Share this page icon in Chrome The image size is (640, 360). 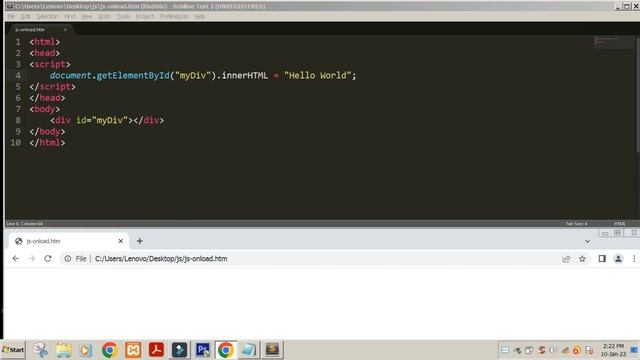(566, 259)
